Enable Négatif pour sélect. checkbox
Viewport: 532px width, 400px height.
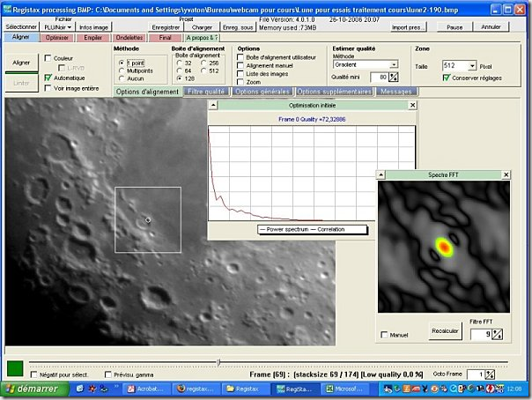click(33, 374)
